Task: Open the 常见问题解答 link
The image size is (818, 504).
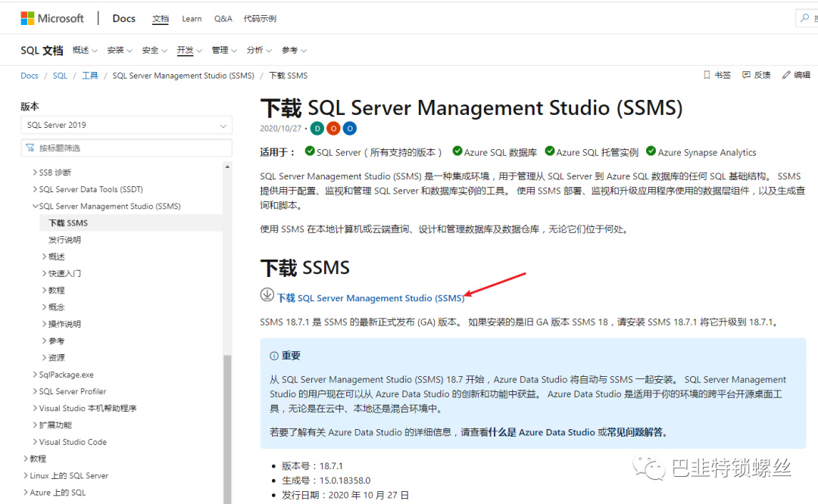Action: pos(635,432)
